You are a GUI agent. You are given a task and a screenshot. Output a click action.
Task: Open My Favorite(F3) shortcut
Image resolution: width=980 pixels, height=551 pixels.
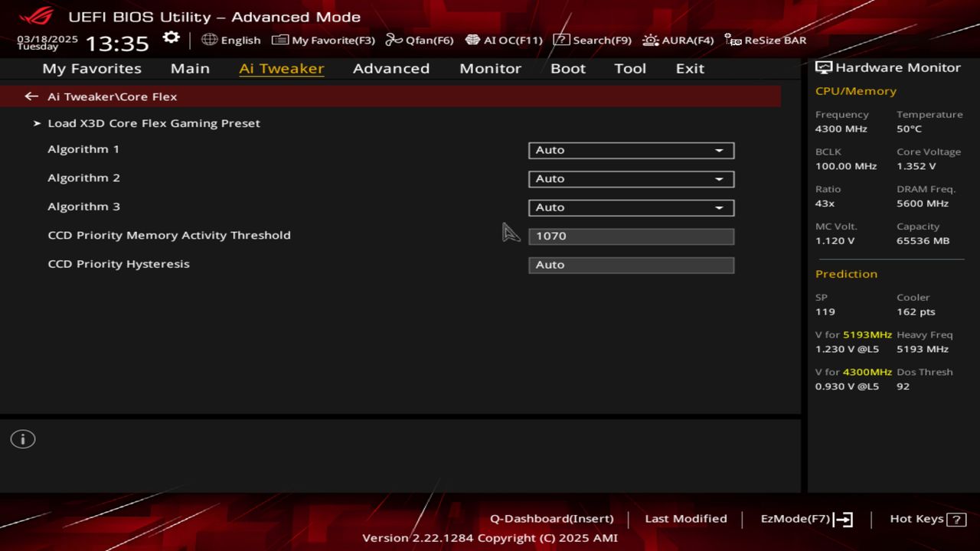324,41
